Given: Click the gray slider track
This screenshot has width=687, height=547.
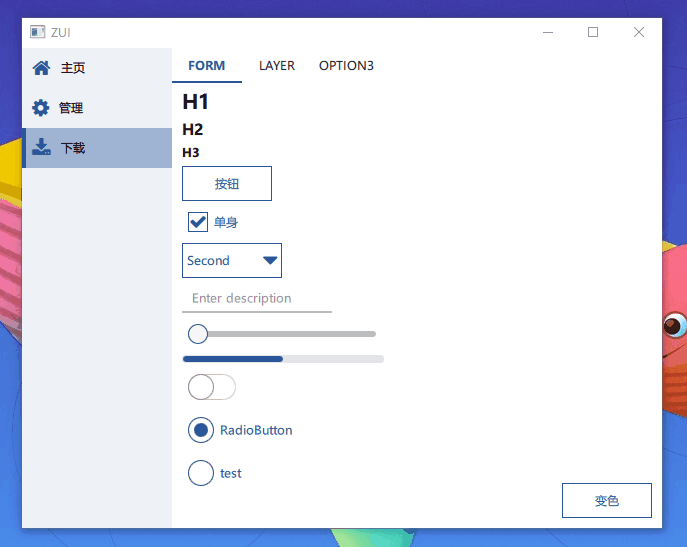Looking at the screenshot, I should coord(291,334).
